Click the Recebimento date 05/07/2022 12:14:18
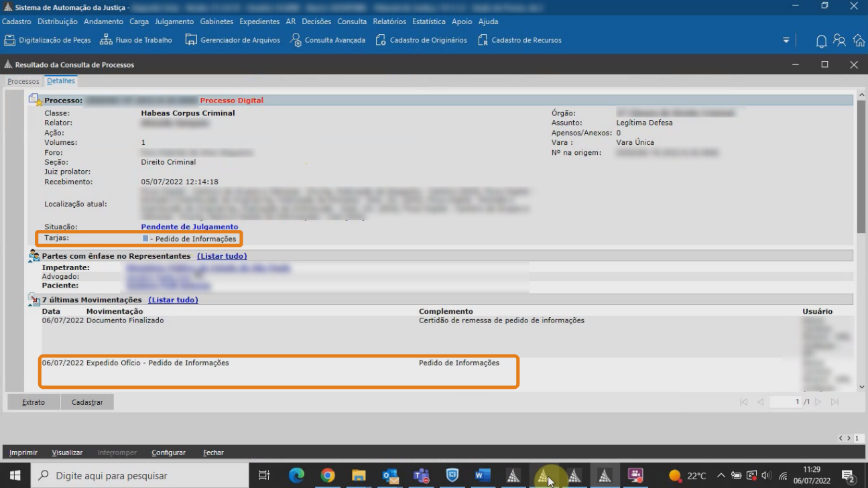The height and width of the screenshot is (488, 868). (x=180, y=182)
